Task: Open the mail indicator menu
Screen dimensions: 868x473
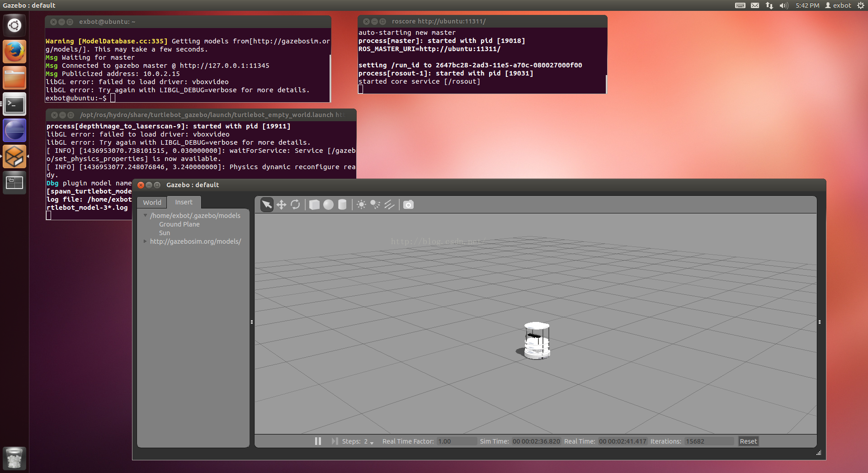Action: point(755,5)
